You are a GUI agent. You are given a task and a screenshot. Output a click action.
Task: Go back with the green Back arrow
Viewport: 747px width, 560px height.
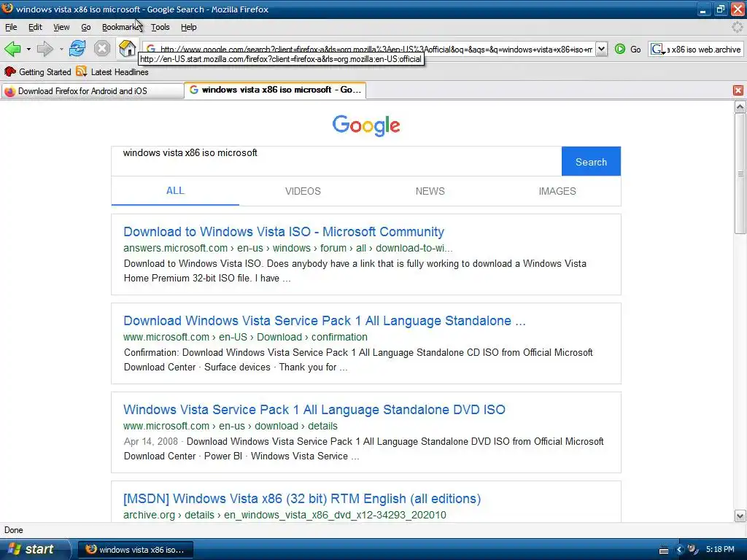[12, 49]
